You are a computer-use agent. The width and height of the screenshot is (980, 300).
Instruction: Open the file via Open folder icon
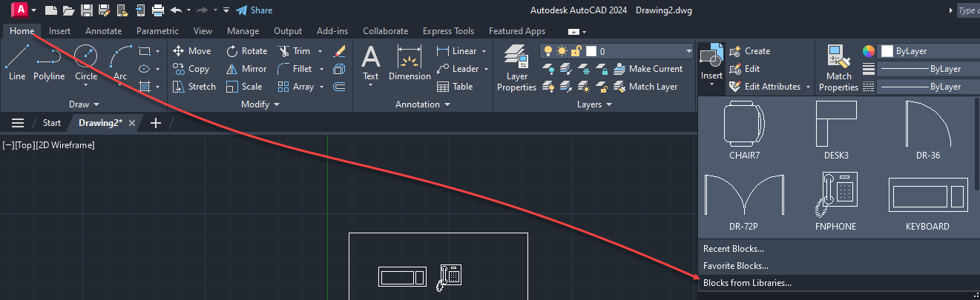(x=68, y=10)
